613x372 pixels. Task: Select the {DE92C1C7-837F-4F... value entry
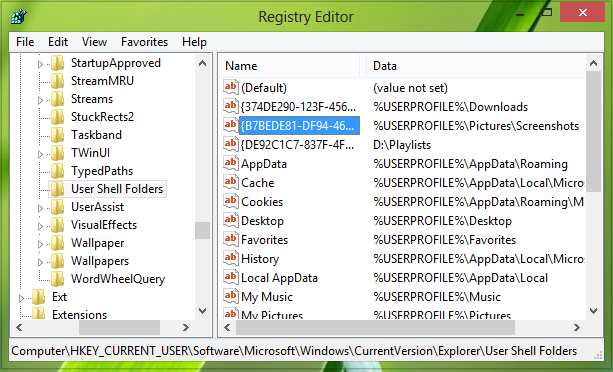298,145
